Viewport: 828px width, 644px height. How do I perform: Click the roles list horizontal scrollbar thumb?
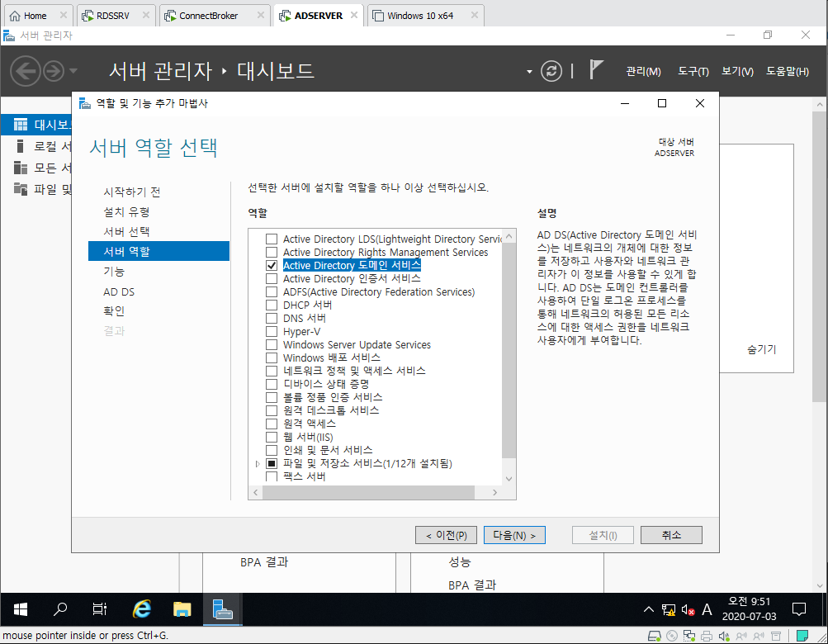[x=368, y=492]
